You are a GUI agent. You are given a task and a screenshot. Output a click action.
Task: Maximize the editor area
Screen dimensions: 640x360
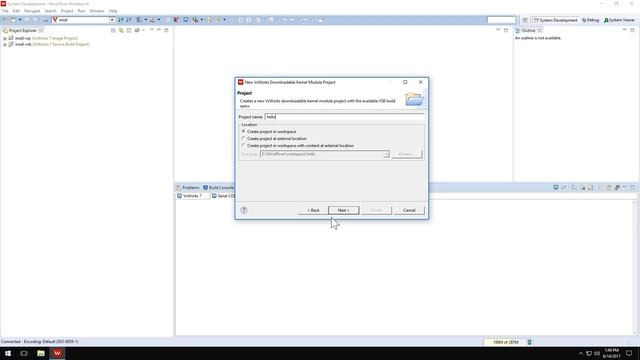(x=506, y=30)
